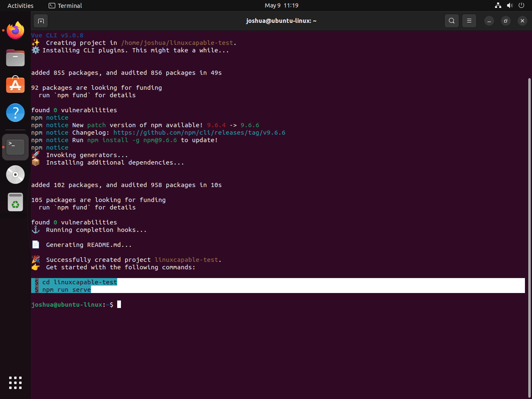Open the npm changelog GitHub link

199,133
